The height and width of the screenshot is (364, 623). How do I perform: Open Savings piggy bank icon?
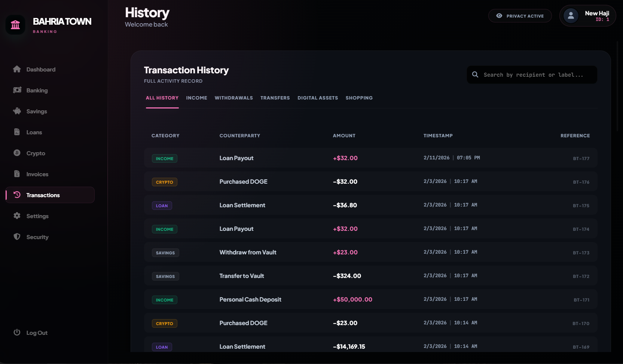click(17, 111)
